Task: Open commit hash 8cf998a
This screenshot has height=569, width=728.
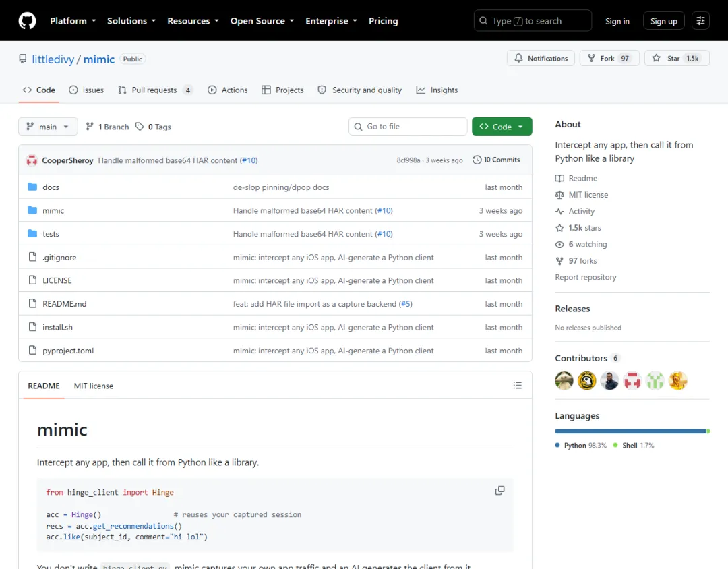Action: coord(408,160)
